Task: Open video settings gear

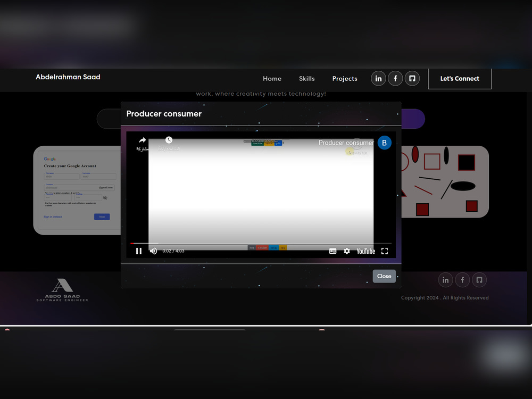Action: (347, 251)
